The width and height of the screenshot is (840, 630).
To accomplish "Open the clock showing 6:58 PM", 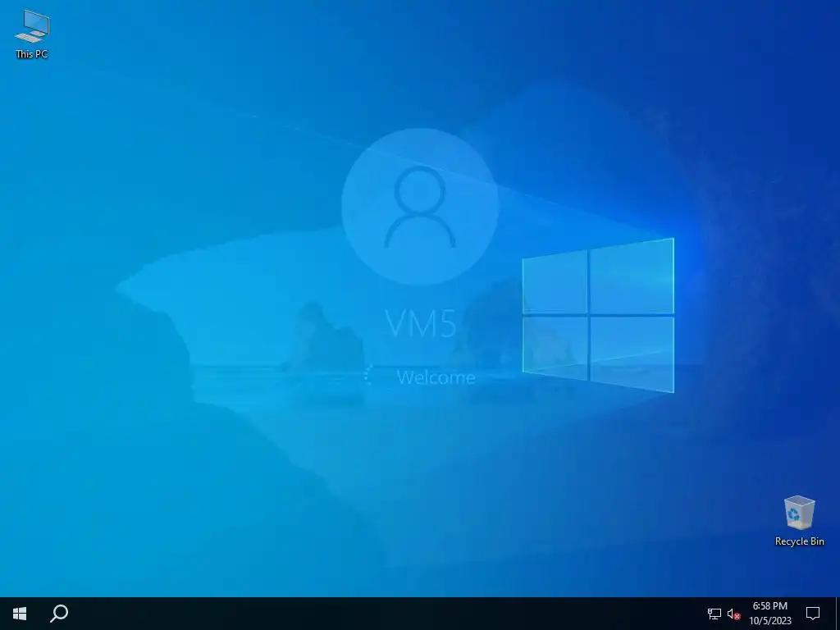I will (x=770, y=614).
